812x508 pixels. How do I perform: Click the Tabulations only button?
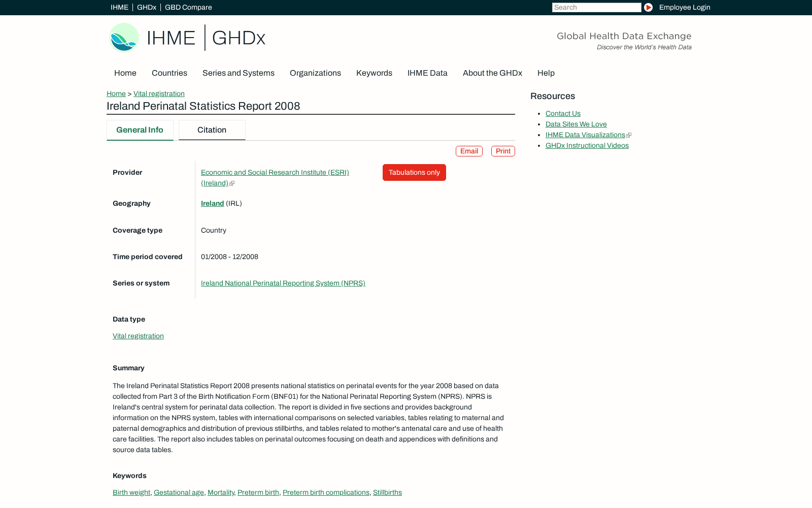pos(414,172)
